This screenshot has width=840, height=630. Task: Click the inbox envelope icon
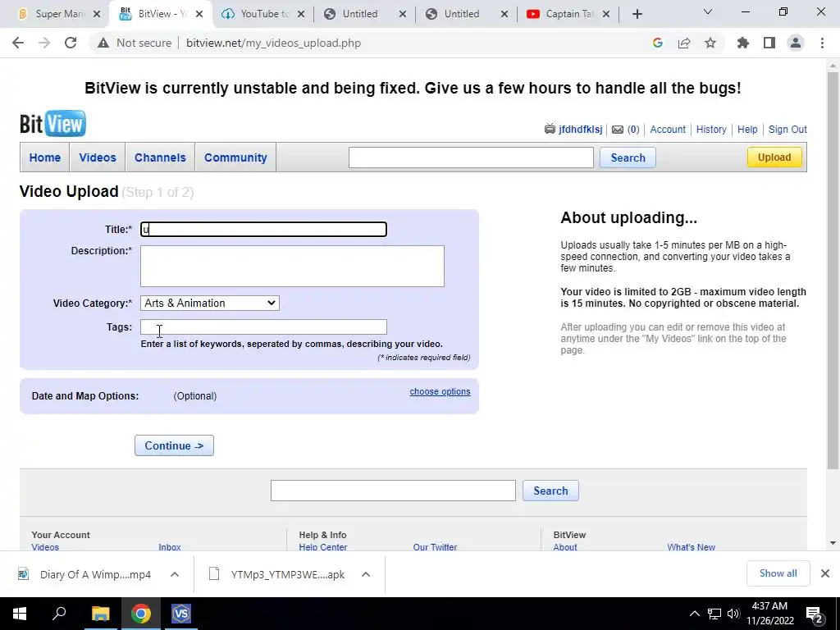[x=618, y=129]
